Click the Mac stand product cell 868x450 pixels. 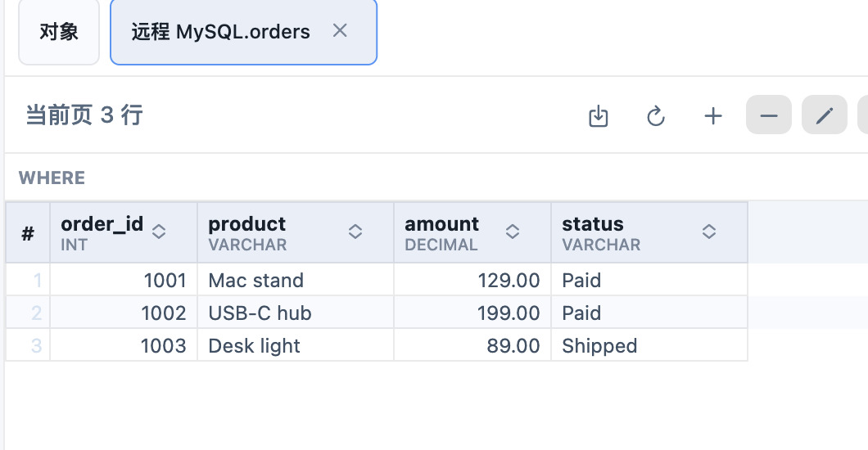[x=296, y=280]
